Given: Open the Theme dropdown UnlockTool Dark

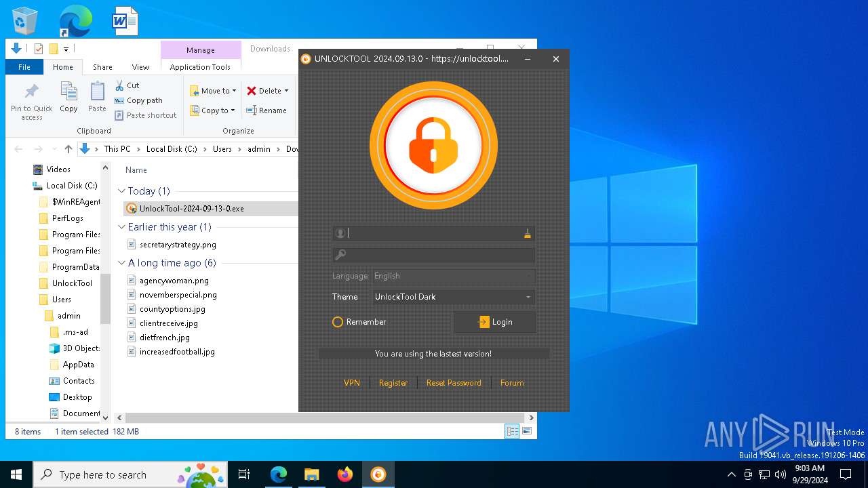Looking at the screenshot, I should 453,297.
